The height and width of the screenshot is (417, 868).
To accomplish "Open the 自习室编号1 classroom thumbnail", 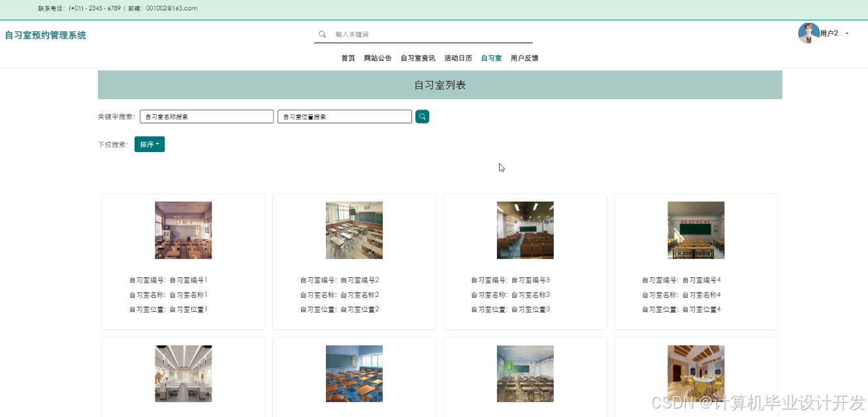I will [x=184, y=230].
